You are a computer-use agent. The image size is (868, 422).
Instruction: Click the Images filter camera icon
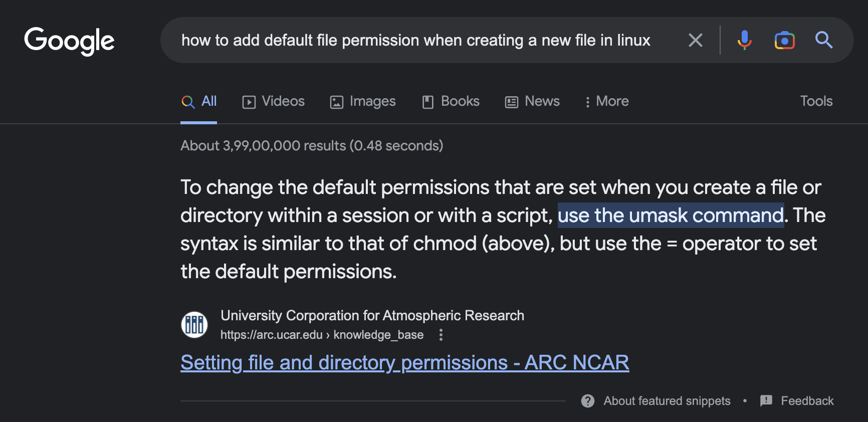coord(336,101)
